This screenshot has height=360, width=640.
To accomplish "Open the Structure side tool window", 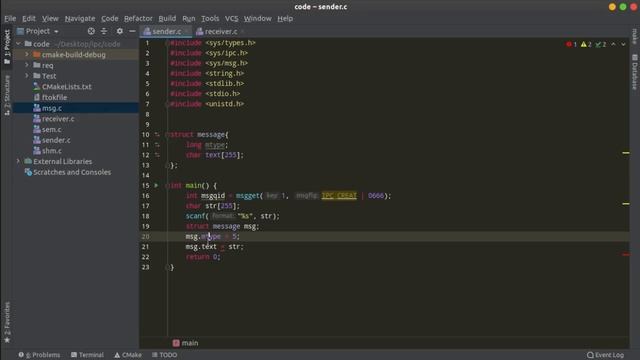I will click(x=7, y=95).
